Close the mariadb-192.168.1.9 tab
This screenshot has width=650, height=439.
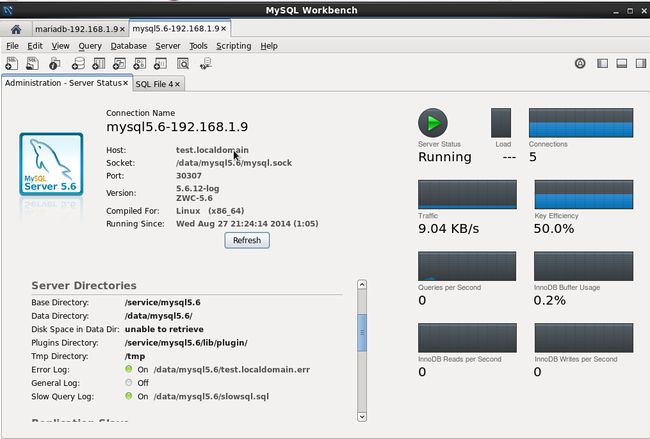pyautogui.click(x=122, y=29)
